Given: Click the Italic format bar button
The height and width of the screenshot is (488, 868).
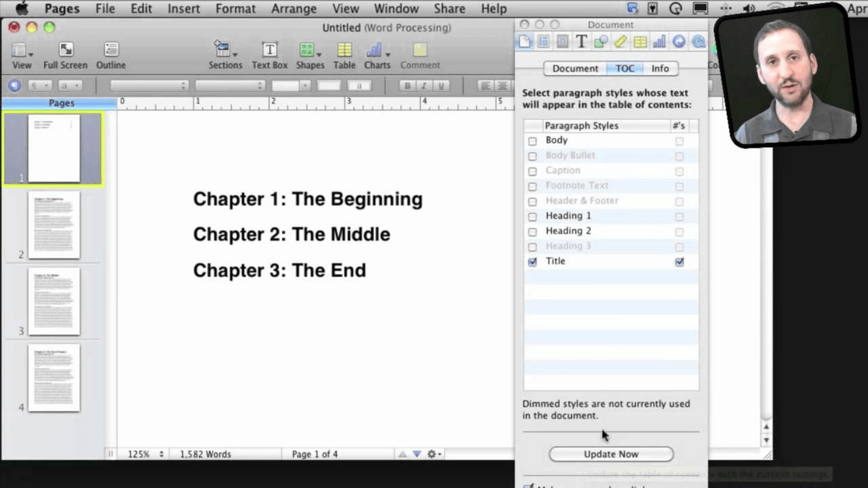Looking at the screenshot, I should click(423, 85).
